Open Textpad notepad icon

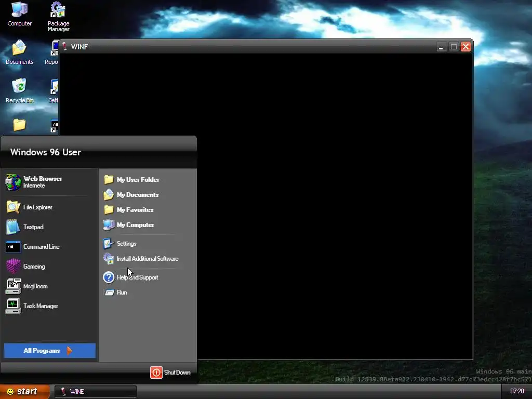pyautogui.click(x=13, y=227)
